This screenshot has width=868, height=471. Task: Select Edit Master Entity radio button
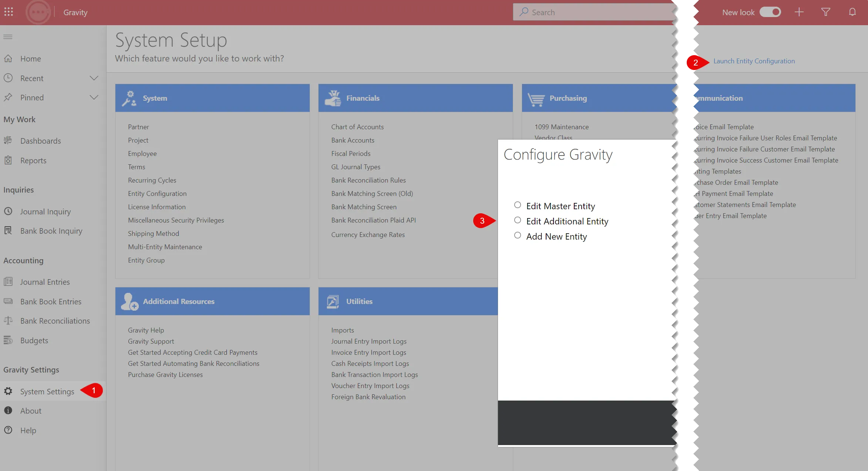tap(518, 205)
